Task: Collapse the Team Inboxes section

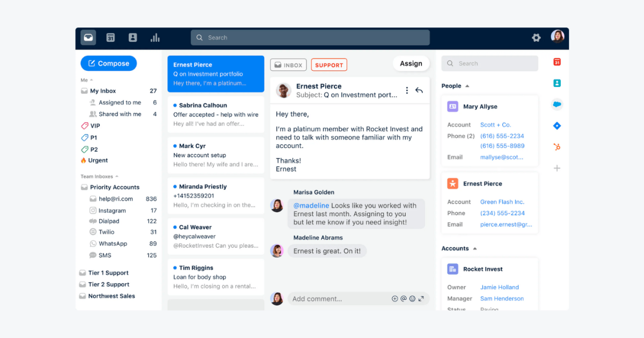Action: coord(115,176)
